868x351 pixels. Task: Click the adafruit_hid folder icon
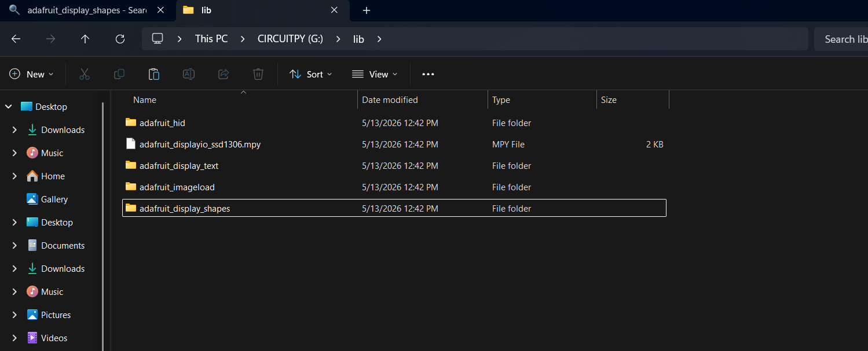click(x=131, y=123)
